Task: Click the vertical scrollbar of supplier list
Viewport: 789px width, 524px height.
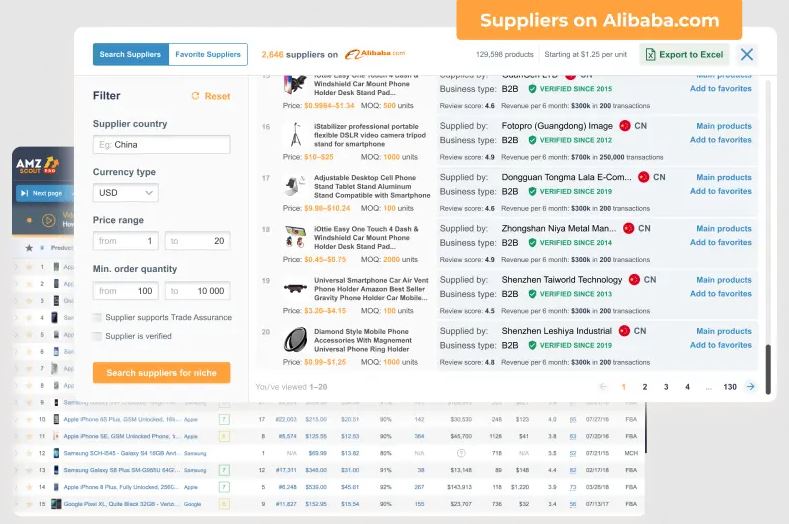Action: (x=768, y=369)
